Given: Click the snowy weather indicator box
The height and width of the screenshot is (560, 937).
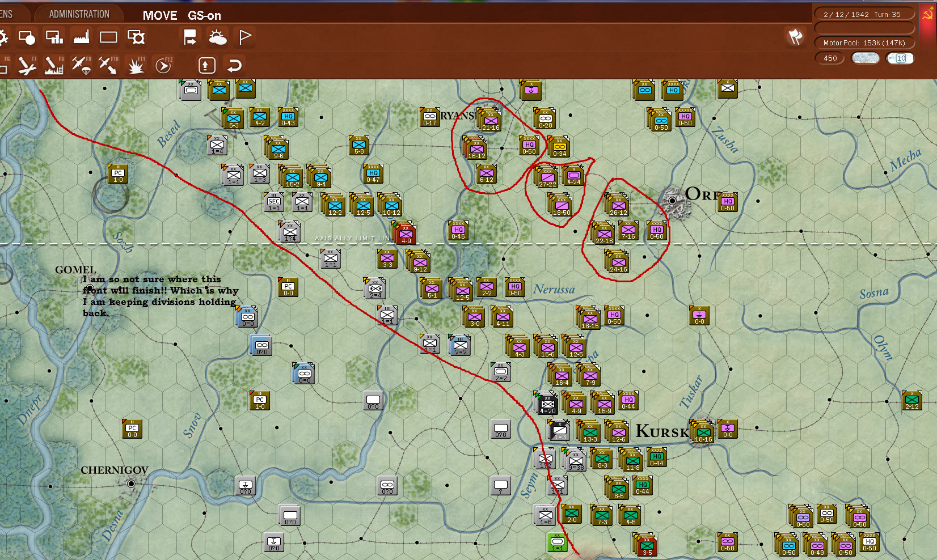Looking at the screenshot, I should pyautogui.click(x=866, y=58).
